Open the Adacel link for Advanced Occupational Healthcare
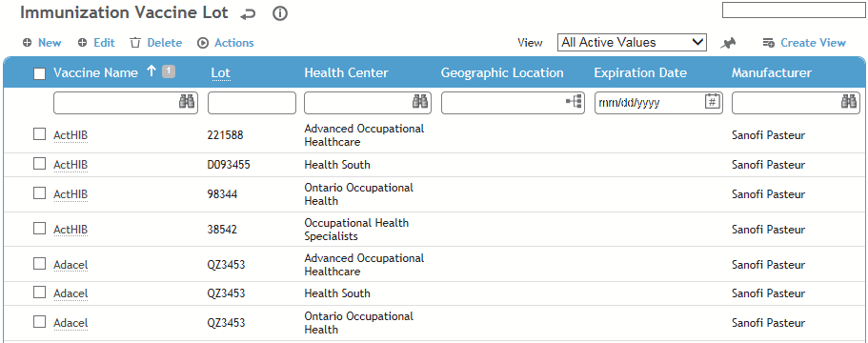868x343 pixels. [x=71, y=266]
